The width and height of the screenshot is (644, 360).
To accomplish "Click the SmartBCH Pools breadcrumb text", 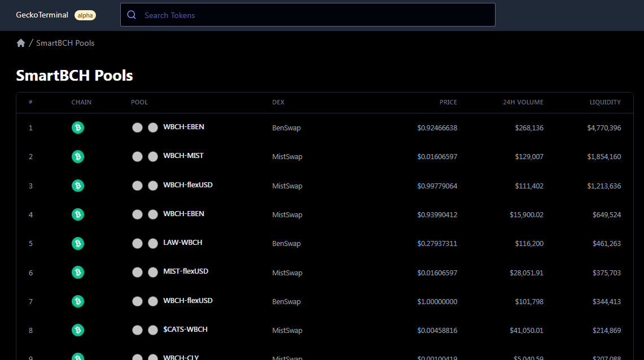I will [65, 43].
